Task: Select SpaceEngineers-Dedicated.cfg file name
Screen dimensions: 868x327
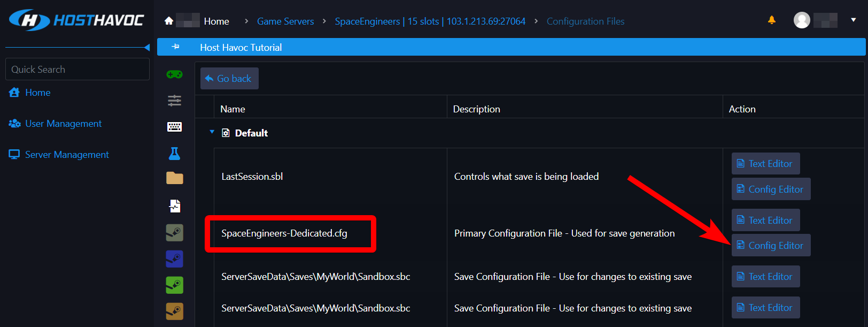Action: click(284, 233)
